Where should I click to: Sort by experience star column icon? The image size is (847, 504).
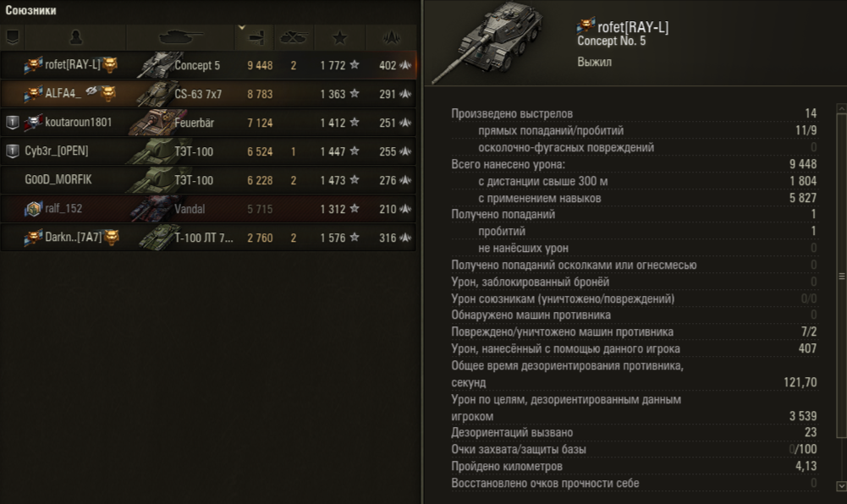[340, 37]
